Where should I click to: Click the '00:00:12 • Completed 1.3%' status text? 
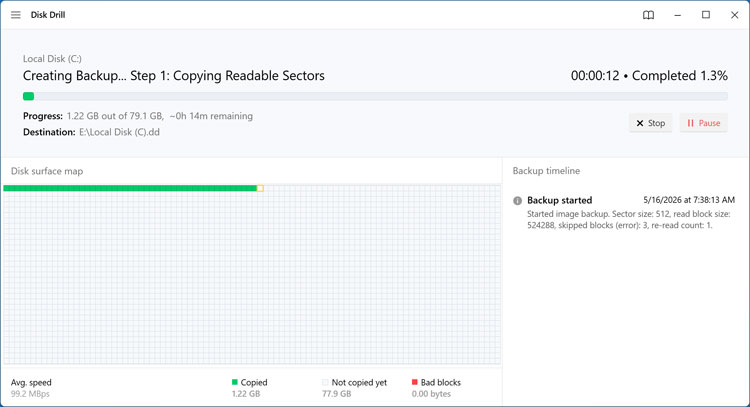pyautogui.click(x=650, y=76)
